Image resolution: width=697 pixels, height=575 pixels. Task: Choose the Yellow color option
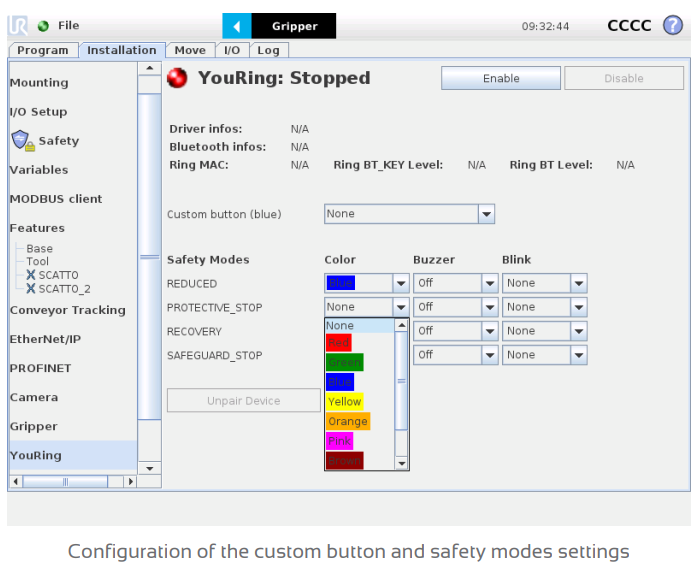344,401
